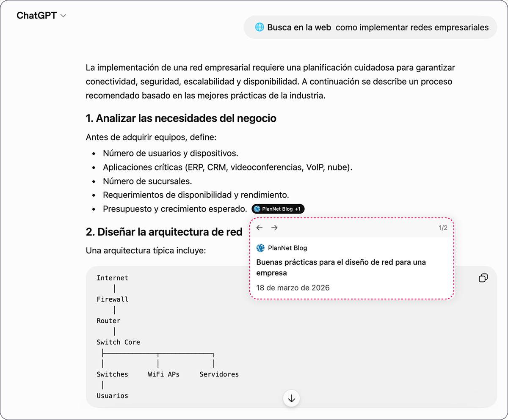Click the PlanNet Blog name in source card

[287, 248]
